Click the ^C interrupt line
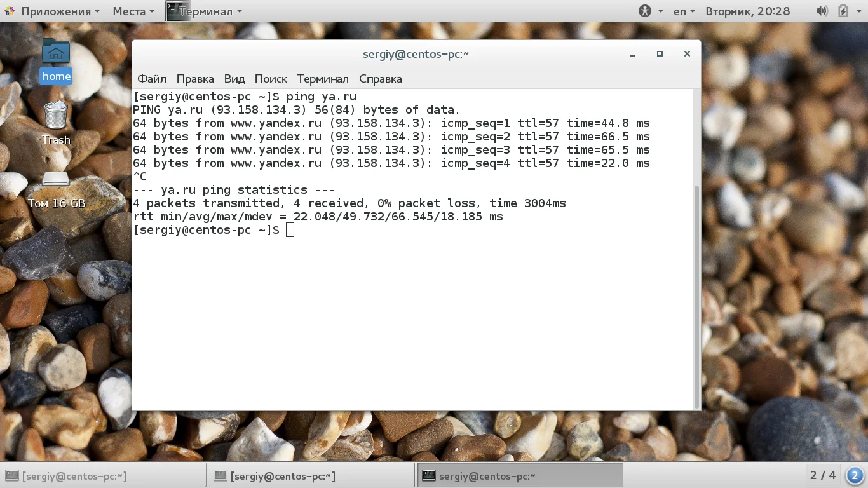868x488 pixels. [140, 177]
